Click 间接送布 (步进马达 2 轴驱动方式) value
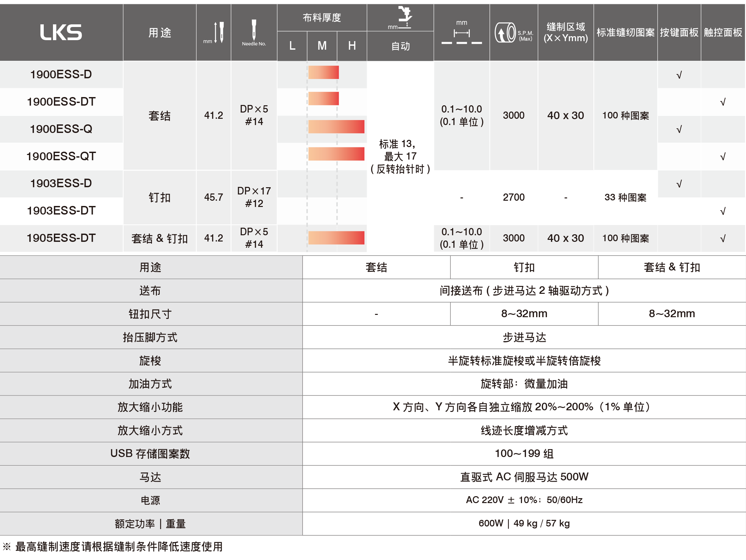Image resolution: width=746 pixels, height=560 pixels. (x=524, y=291)
